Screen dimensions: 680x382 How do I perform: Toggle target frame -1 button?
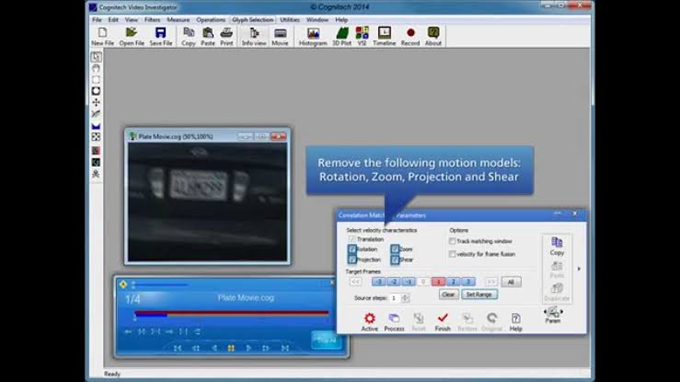click(x=409, y=282)
